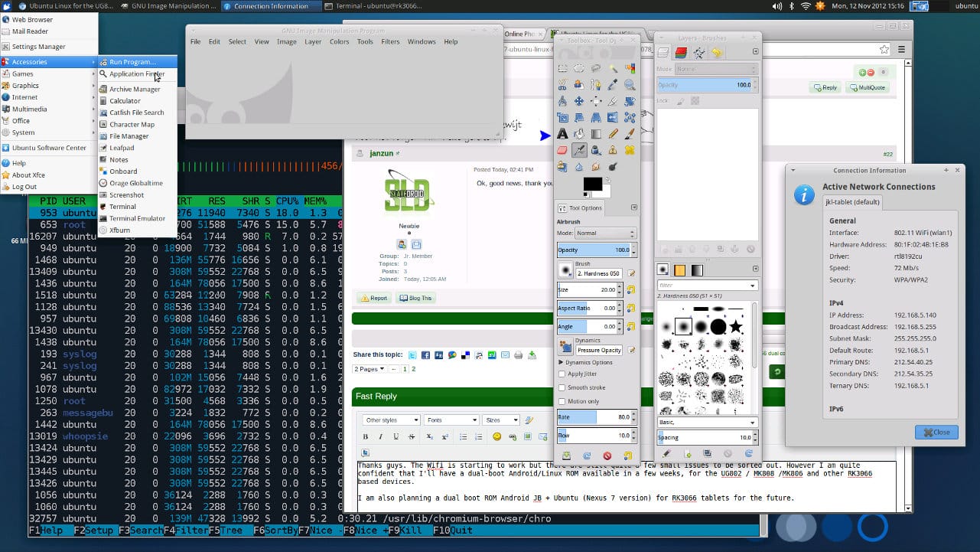Toggle link for Aspect Ratio setting
Image resolution: width=980 pixels, height=552 pixels.
click(x=631, y=308)
